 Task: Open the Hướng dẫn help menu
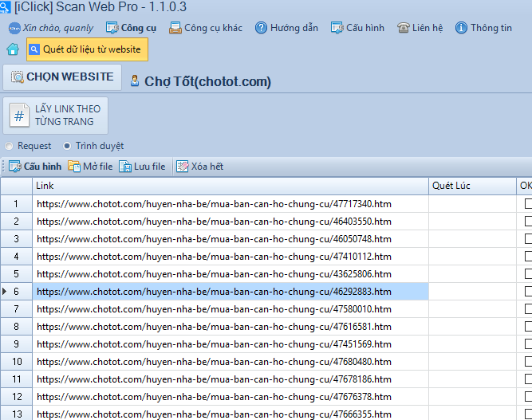click(286, 28)
